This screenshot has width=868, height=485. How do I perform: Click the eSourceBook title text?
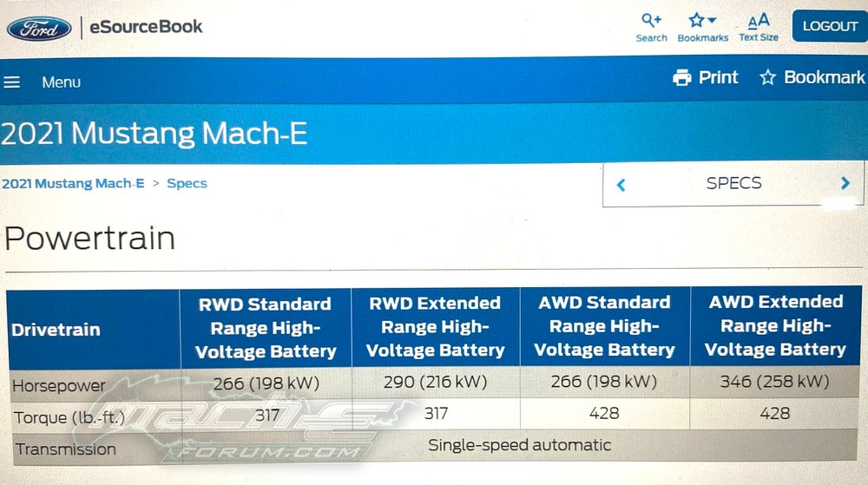(146, 27)
